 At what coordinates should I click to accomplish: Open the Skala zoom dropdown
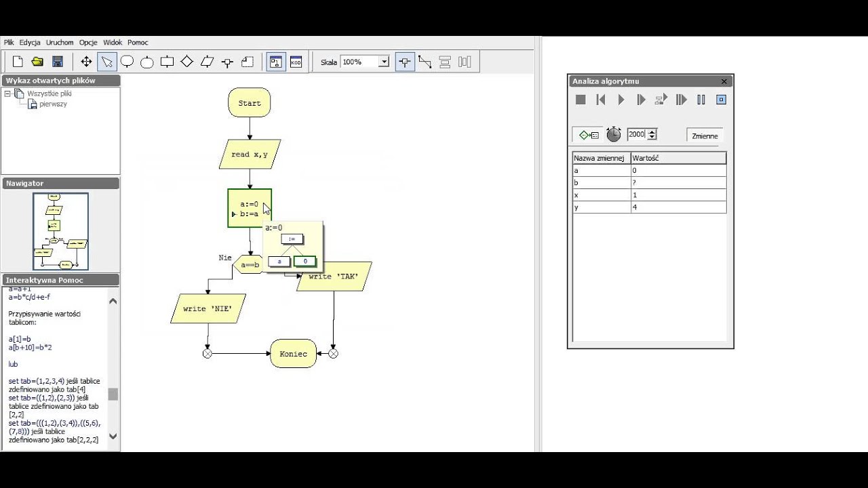click(x=384, y=62)
